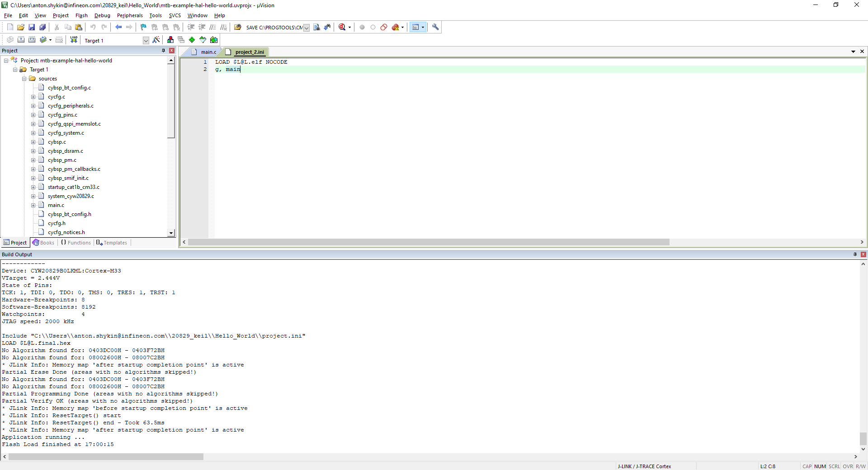The image size is (868, 470).
Task: Cut the selected text
Action: [57, 27]
